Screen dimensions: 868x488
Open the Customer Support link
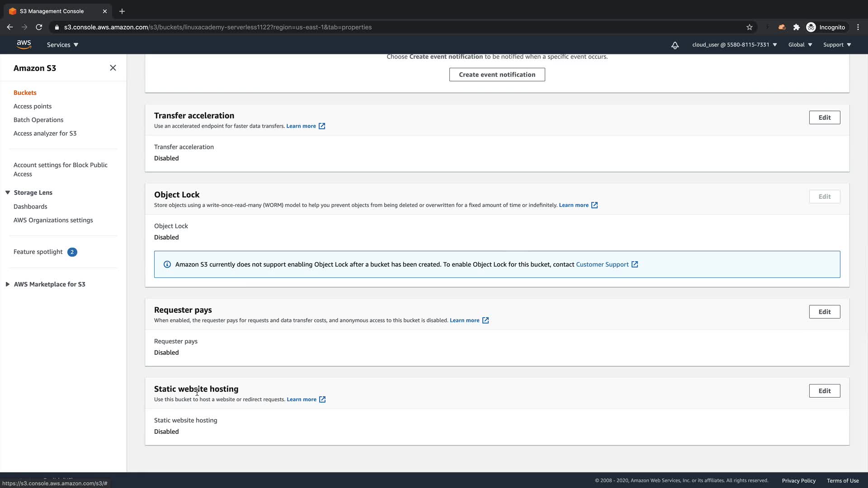point(602,264)
